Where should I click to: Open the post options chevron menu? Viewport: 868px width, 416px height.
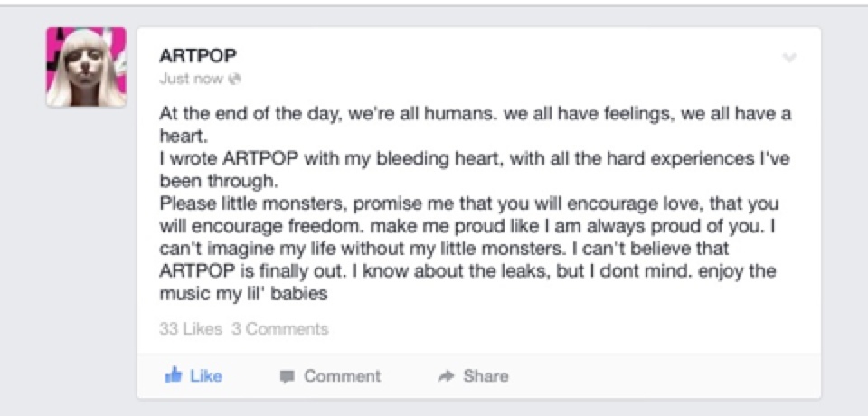pos(789,58)
